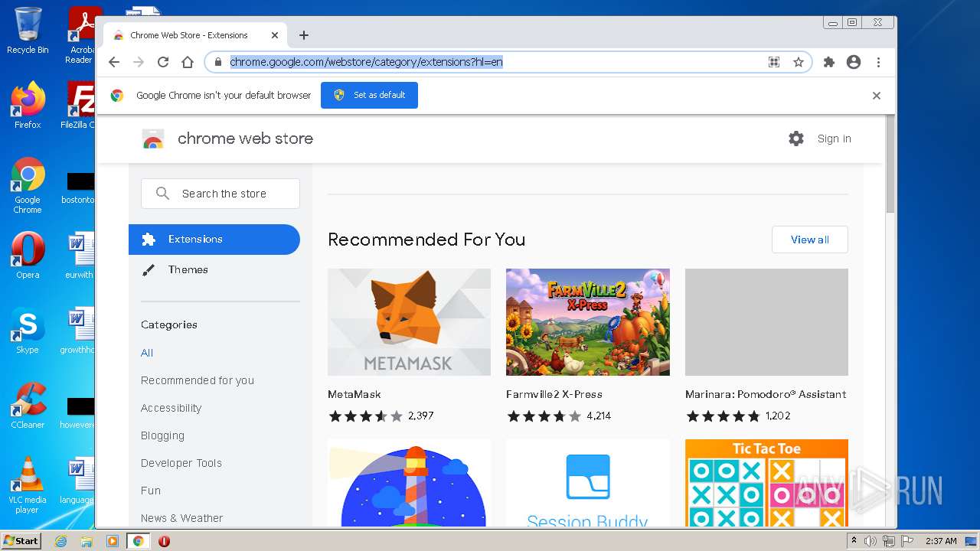This screenshot has width=980, height=551.
Task: Open the Chrome profile avatar icon
Action: [x=854, y=62]
